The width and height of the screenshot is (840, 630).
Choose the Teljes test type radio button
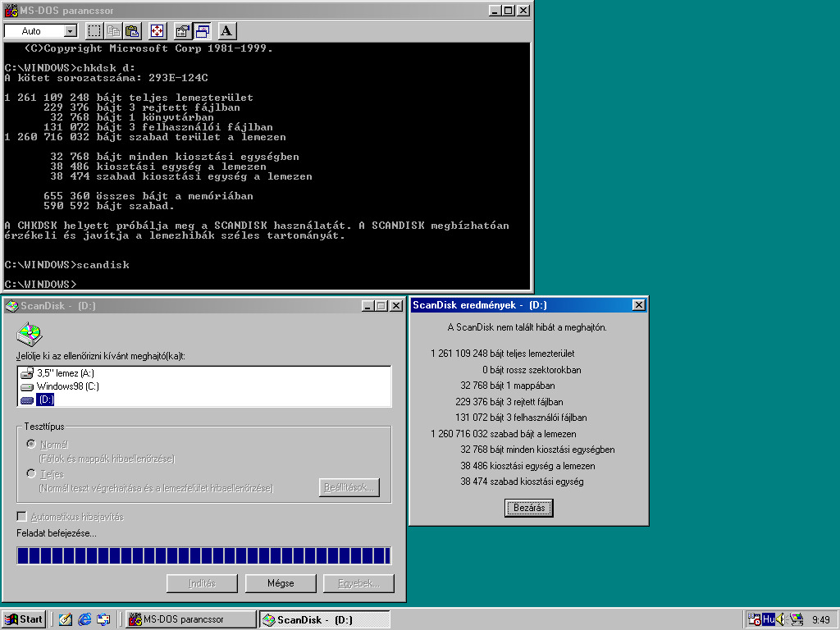[x=31, y=473]
